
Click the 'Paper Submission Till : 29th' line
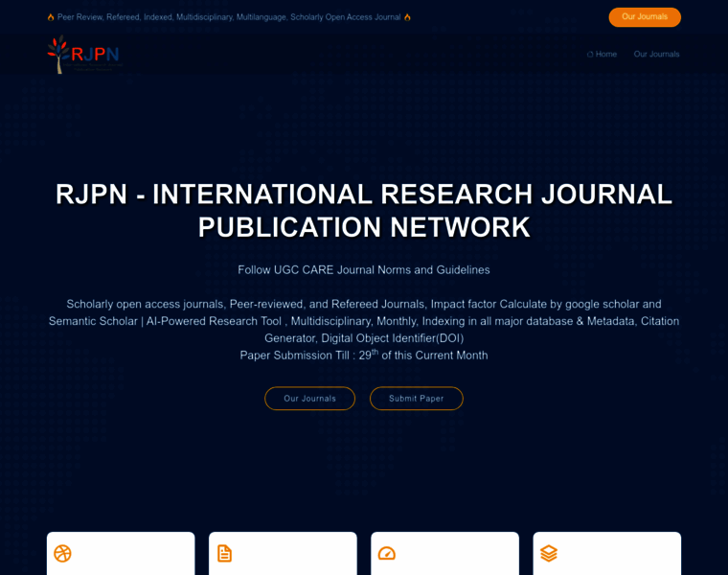[x=364, y=355]
